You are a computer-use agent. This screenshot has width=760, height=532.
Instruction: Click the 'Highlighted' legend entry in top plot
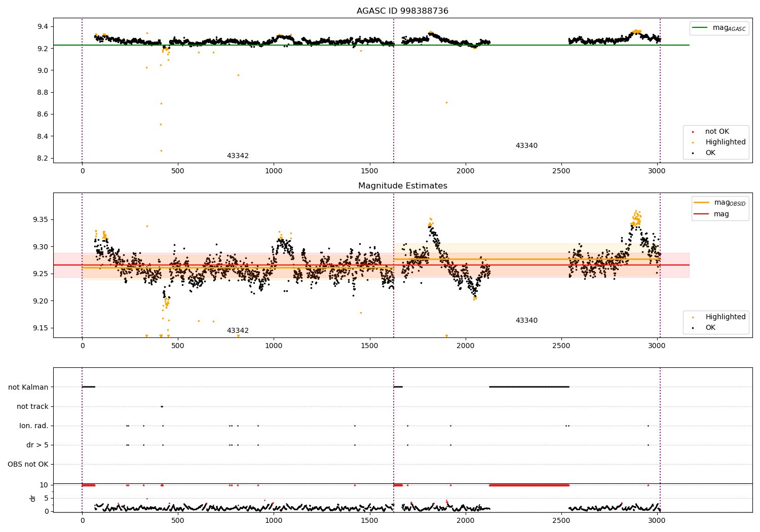click(726, 142)
